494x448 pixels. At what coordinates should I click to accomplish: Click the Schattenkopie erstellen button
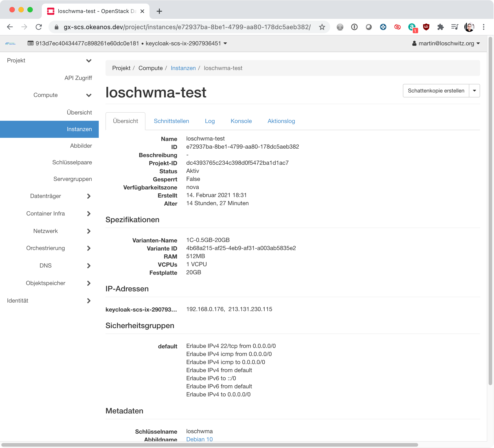point(436,91)
